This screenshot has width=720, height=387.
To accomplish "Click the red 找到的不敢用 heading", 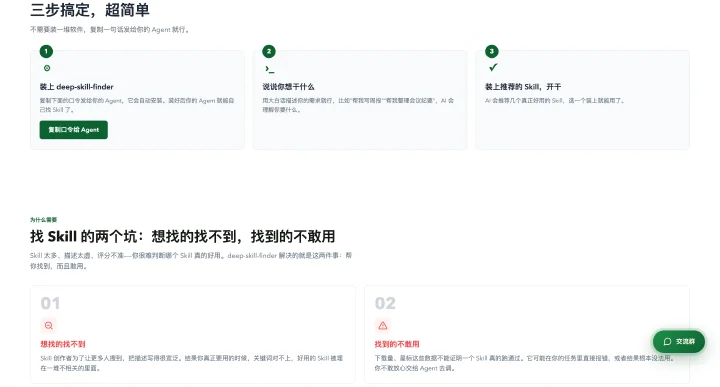I will 397,344.
